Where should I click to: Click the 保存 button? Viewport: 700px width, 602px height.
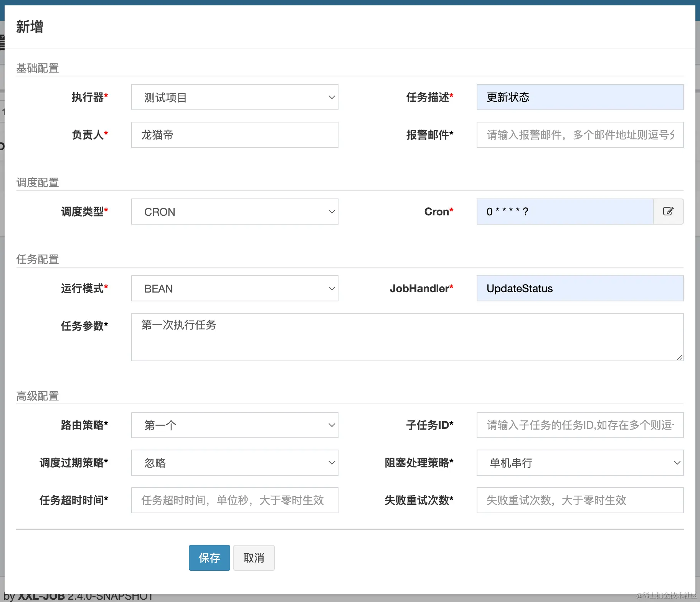pyautogui.click(x=210, y=558)
